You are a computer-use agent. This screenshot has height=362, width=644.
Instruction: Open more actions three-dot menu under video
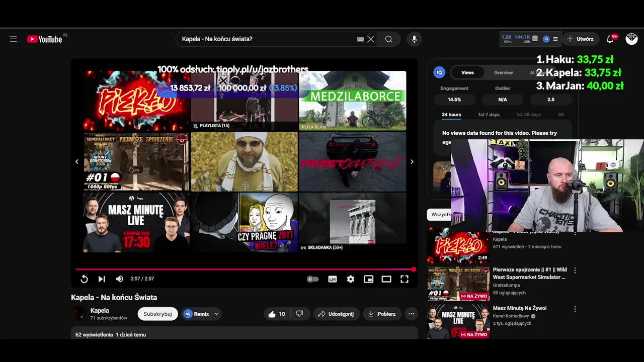point(411,314)
